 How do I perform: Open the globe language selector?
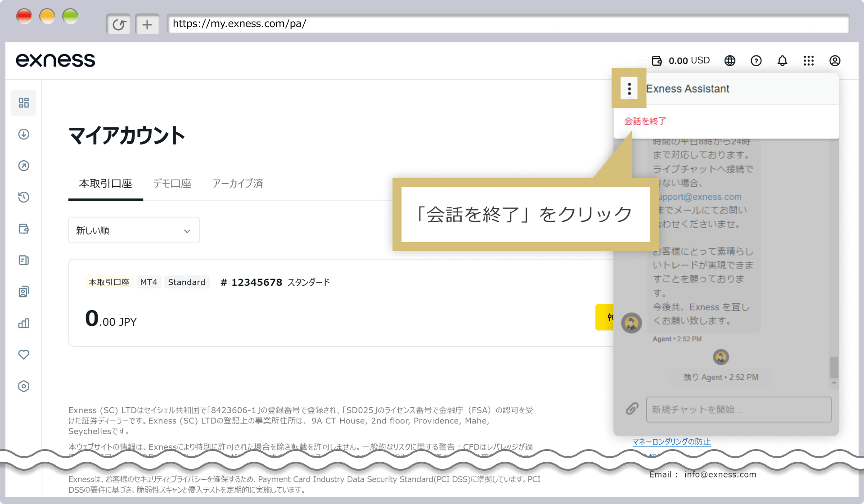tap(730, 61)
